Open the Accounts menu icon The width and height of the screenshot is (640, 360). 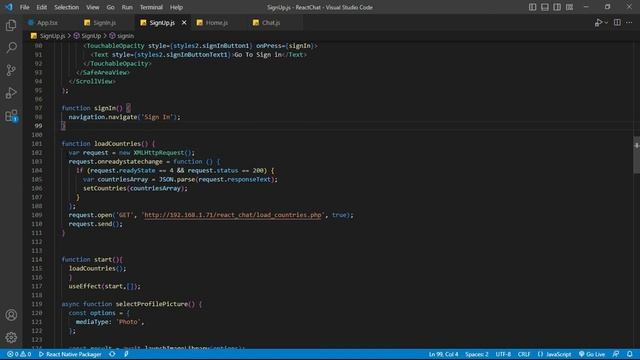coord(11,315)
